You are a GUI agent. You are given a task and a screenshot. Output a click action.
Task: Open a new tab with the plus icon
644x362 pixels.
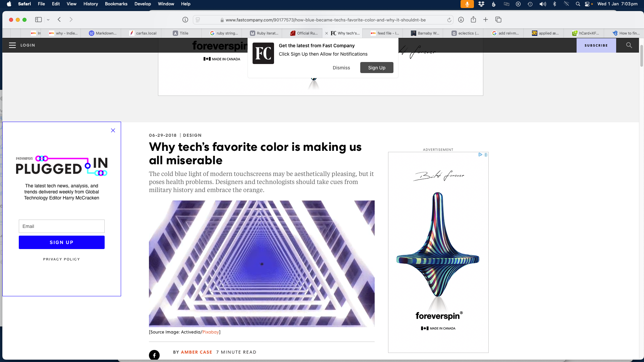(x=485, y=19)
